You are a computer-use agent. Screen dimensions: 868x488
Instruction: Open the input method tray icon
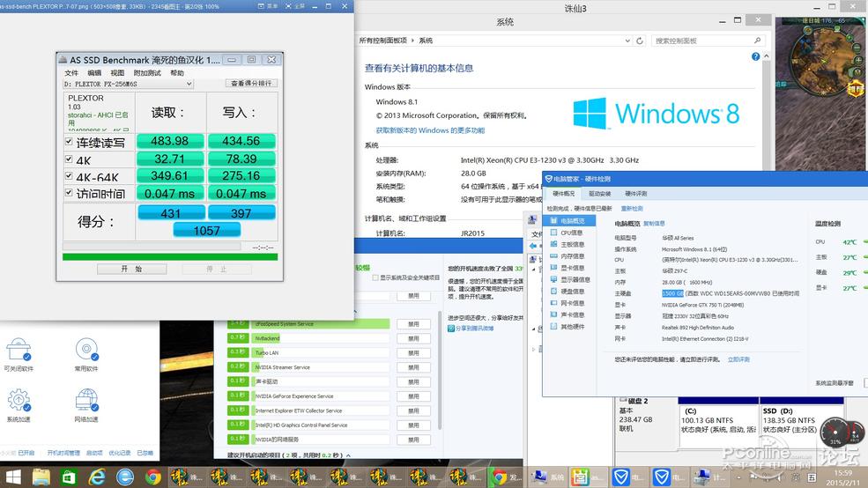click(812, 477)
